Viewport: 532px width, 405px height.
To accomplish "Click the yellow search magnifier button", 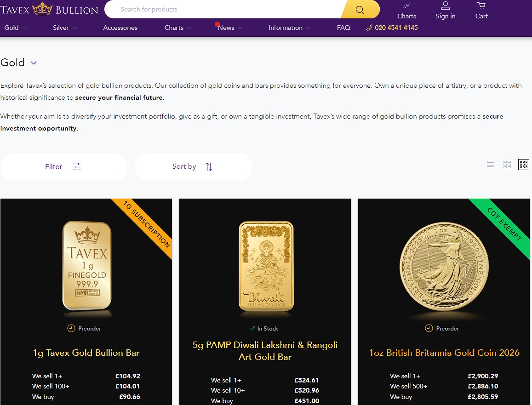I will [x=360, y=10].
